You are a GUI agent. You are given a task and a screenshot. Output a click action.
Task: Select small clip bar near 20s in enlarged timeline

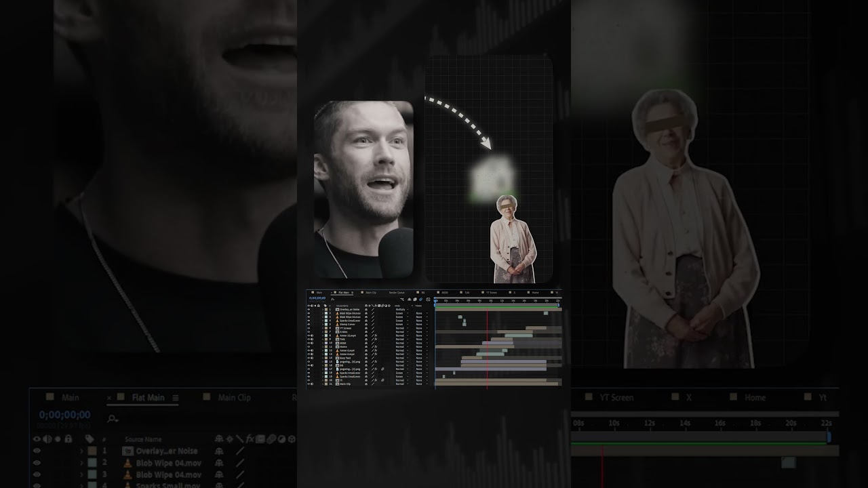pyautogui.click(x=789, y=462)
